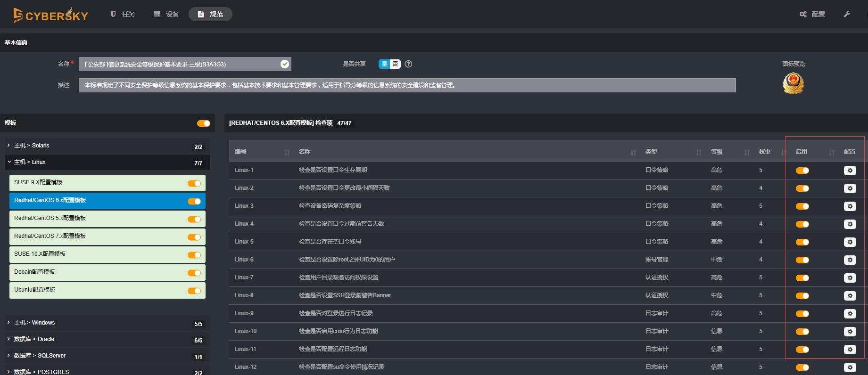Sort table by 编号 column arrows
The height and width of the screenshot is (375, 868).
[x=287, y=152]
